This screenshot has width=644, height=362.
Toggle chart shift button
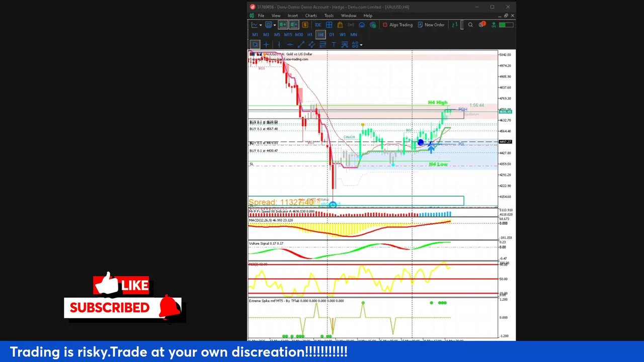click(x=283, y=25)
